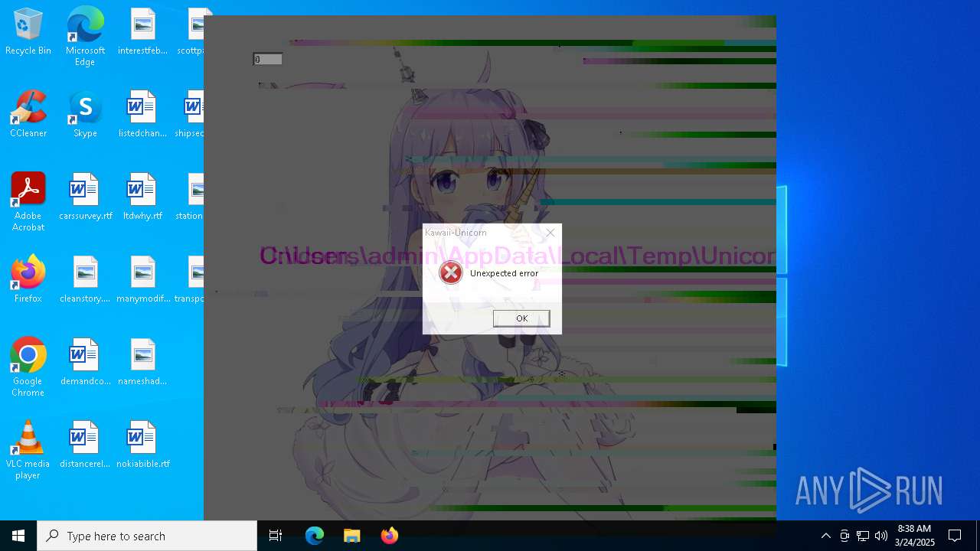Close the Kawaii-Unicorn error dialog
Screen dimensions: 980x551
550,233
